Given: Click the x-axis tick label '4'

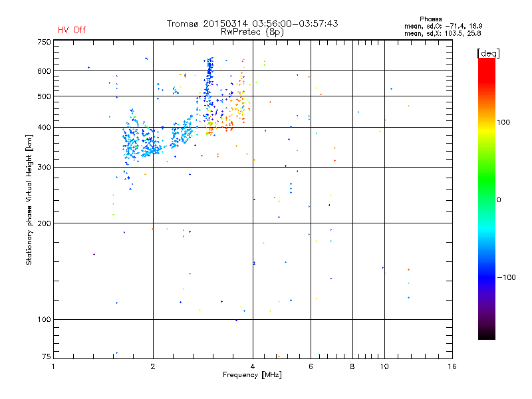Looking at the screenshot, I should tap(253, 366).
